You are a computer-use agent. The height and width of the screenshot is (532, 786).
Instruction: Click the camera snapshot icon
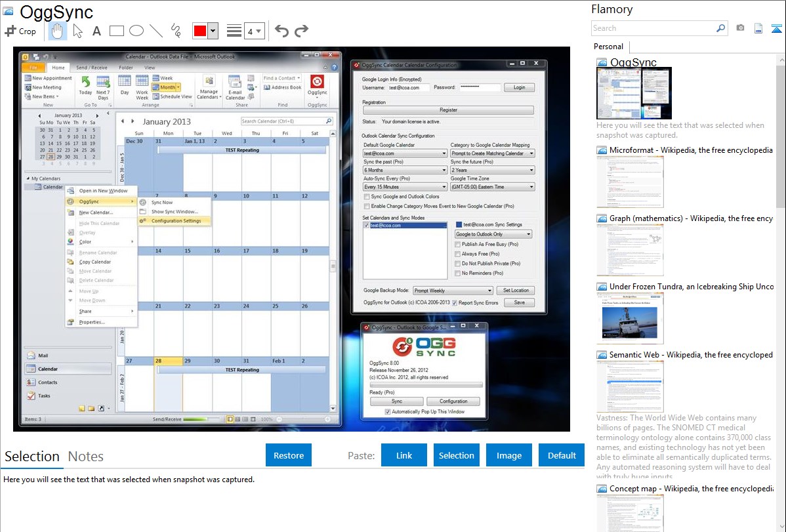(740, 28)
